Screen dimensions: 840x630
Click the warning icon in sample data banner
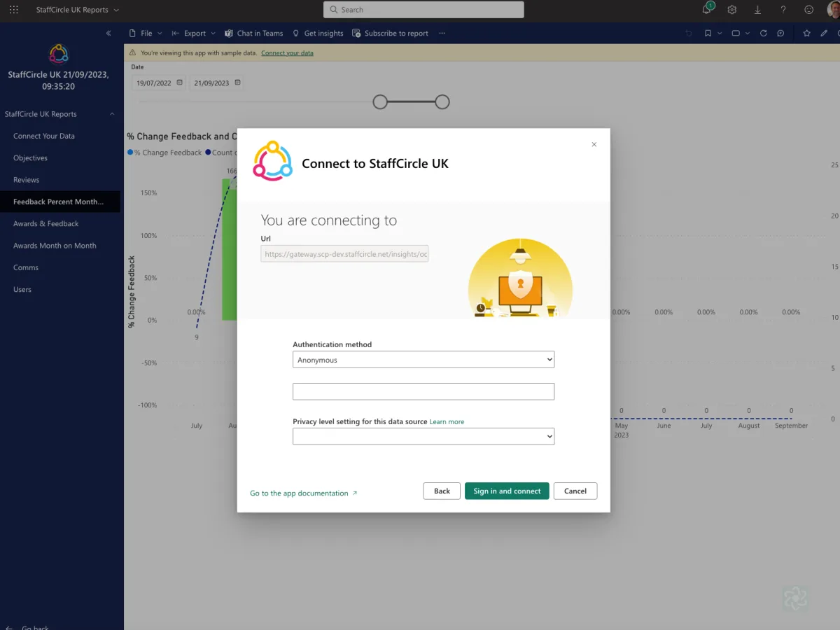(133, 53)
